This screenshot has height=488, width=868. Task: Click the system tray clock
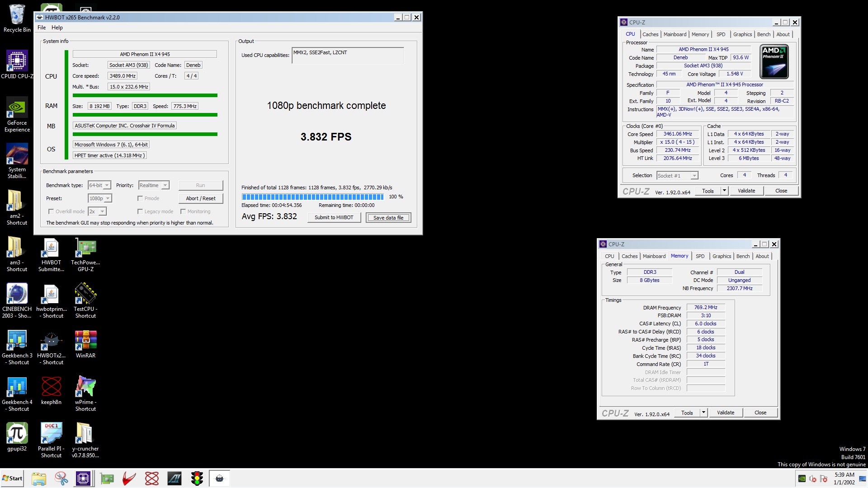point(844,479)
